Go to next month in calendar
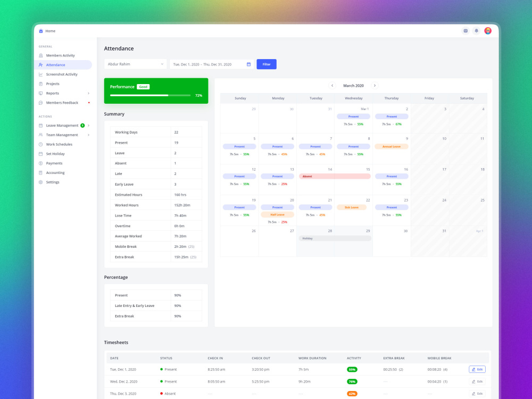 pos(375,86)
